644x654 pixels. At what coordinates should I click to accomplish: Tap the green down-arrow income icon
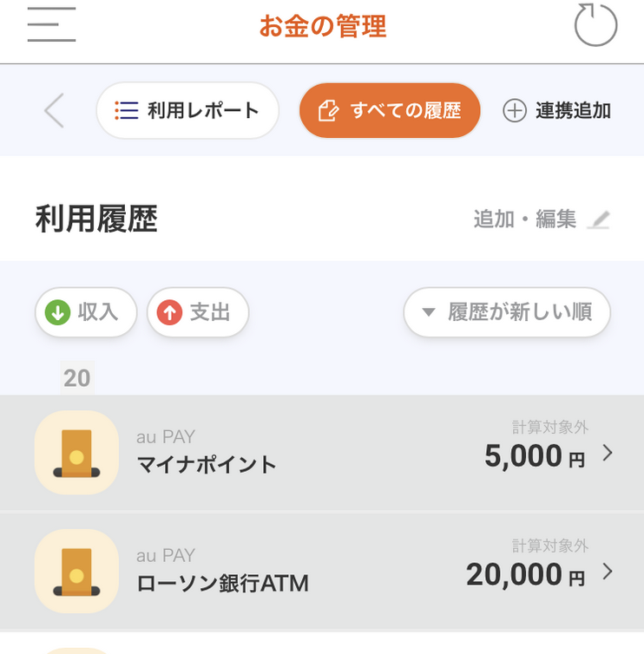[57, 312]
